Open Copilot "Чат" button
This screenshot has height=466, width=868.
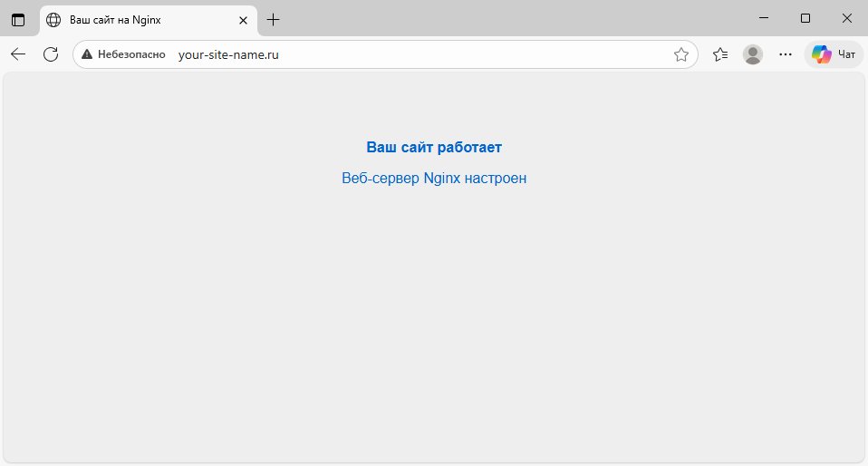coord(834,54)
